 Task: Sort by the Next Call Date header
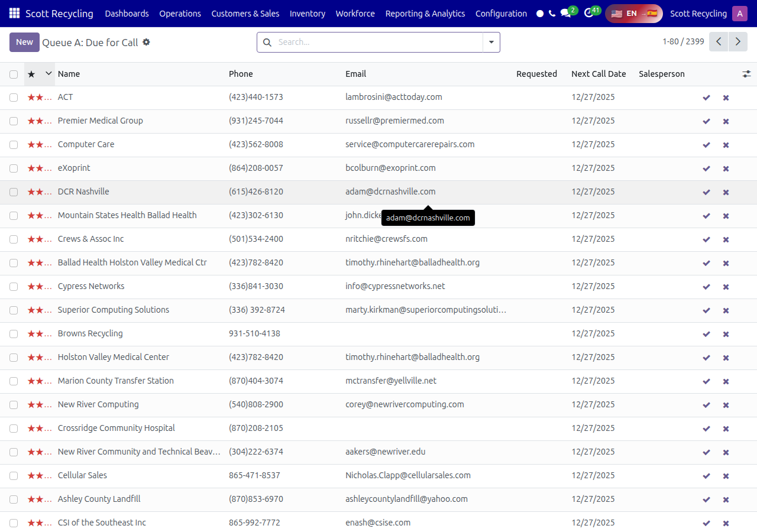[x=599, y=74]
